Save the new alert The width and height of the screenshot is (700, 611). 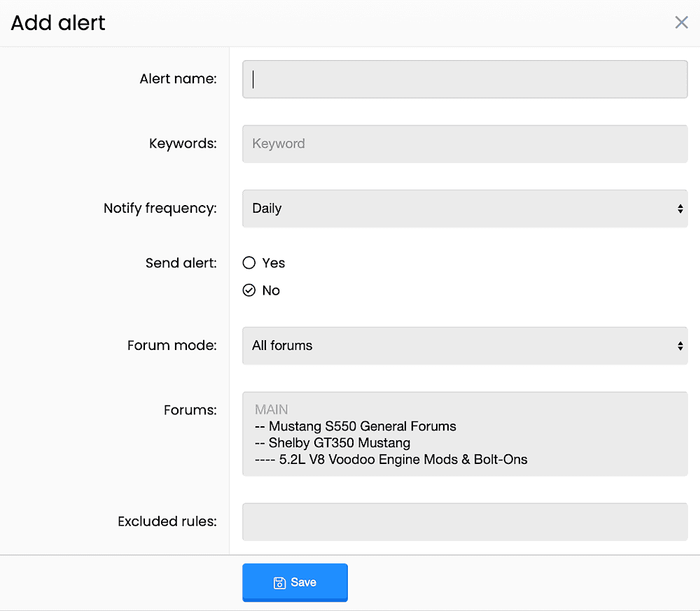tap(295, 582)
